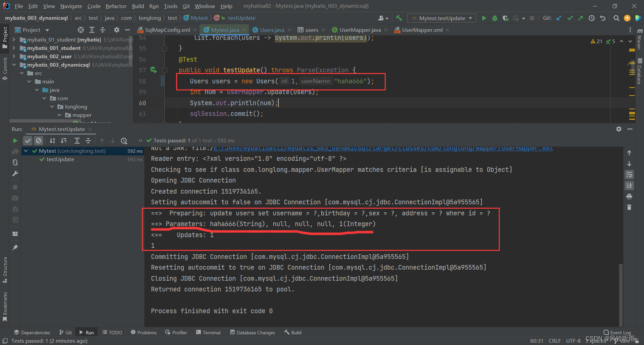Screen dimensions: 644x345
Task: Open Search Everywhere with the magnifier icon
Action: [x=616, y=18]
